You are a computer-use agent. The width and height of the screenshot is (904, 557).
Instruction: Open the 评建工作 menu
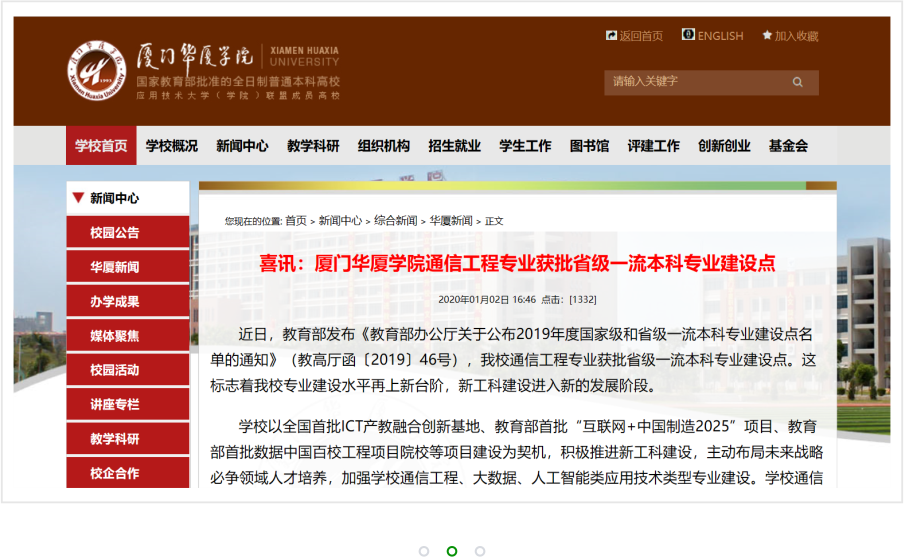click(653, 145)
